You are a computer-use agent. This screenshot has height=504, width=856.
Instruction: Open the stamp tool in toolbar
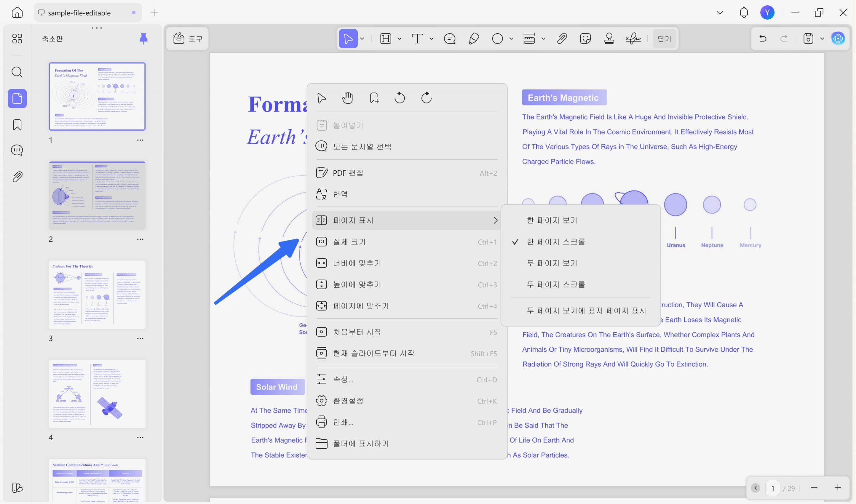609,39
